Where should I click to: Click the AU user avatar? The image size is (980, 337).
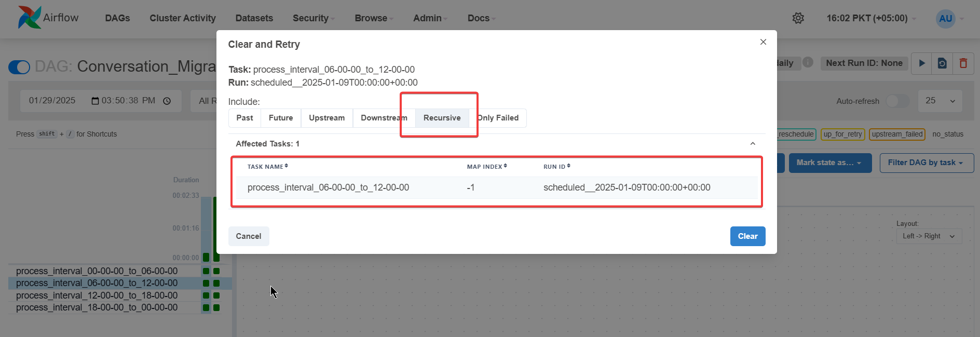tap(945, 19)
